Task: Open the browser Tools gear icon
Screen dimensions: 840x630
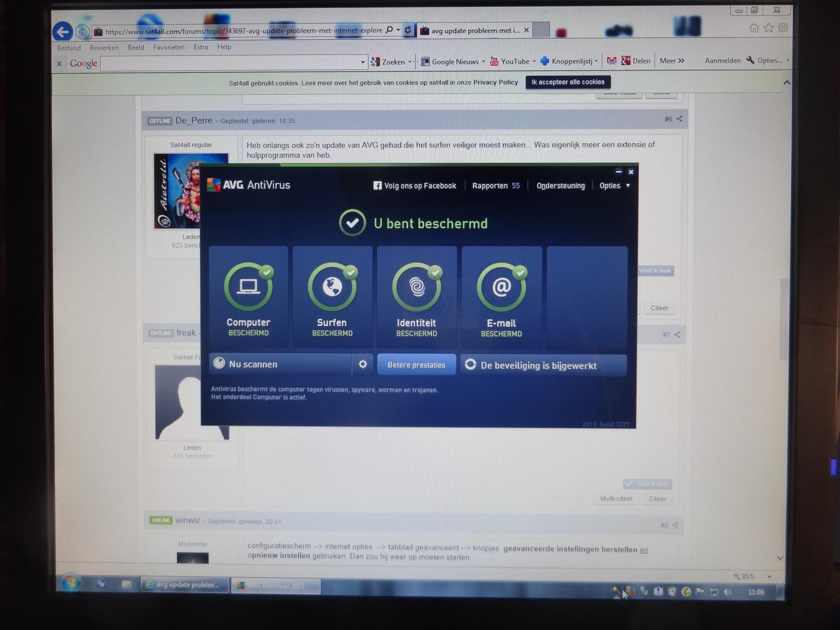Action: coord(783,28)
